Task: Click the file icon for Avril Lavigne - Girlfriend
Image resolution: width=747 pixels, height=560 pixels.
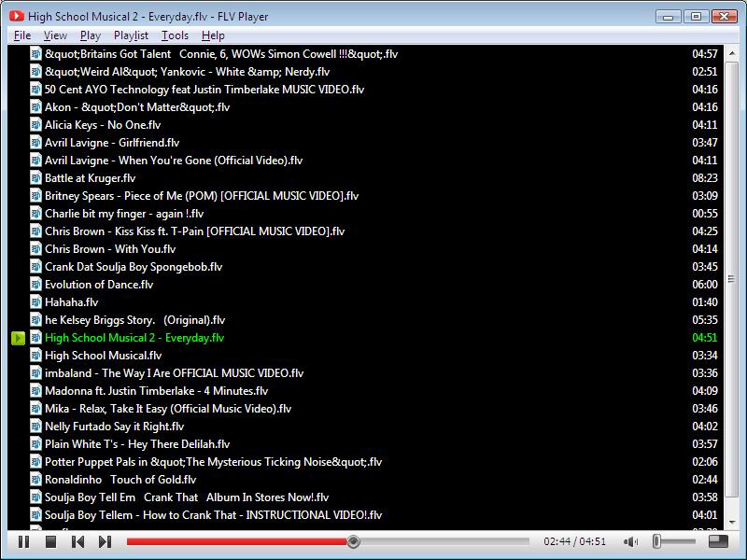Action: (35, 143)
